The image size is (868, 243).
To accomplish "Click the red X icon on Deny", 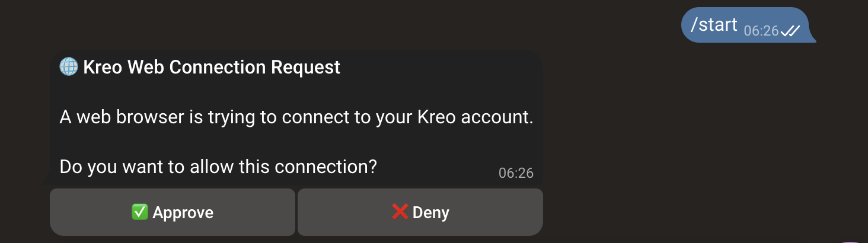I will (x=400, y=212).
